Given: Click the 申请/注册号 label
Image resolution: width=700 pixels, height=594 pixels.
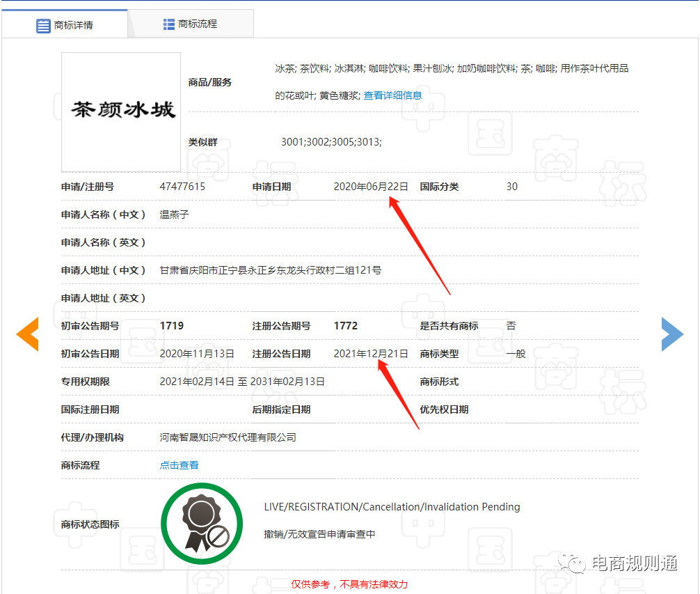Looking at the screenshot, I should [x=88, y=187].
